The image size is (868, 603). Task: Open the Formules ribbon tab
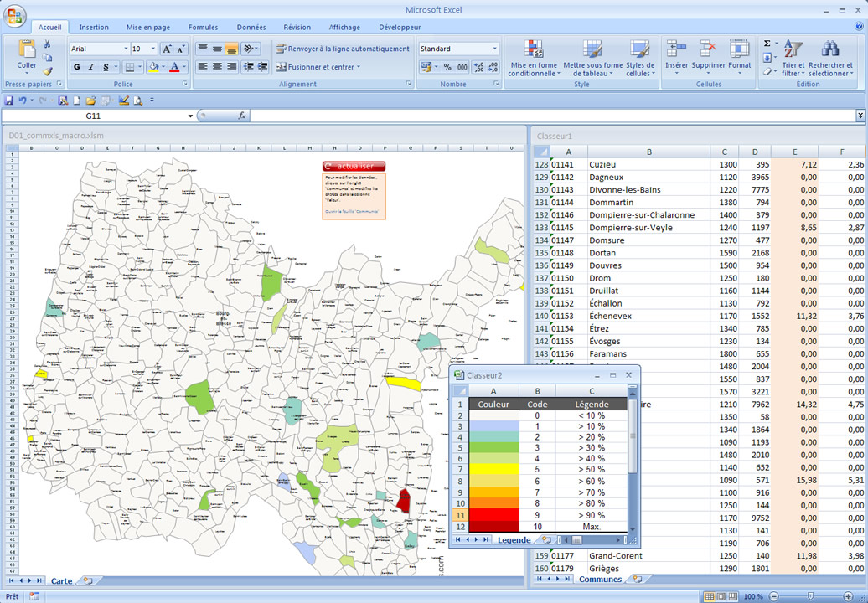[x=203, y=27]
